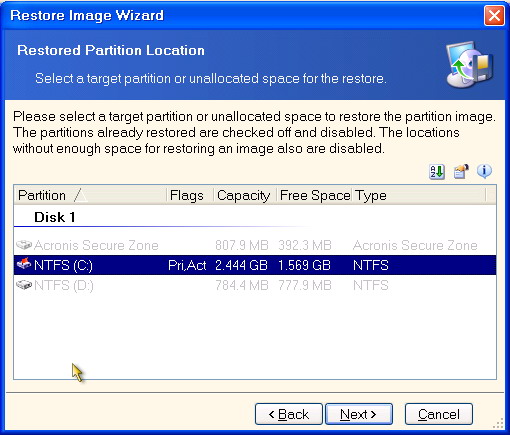The image size is (510, 435).
Task: Sort list by Type column header
Action: point(419,195)
